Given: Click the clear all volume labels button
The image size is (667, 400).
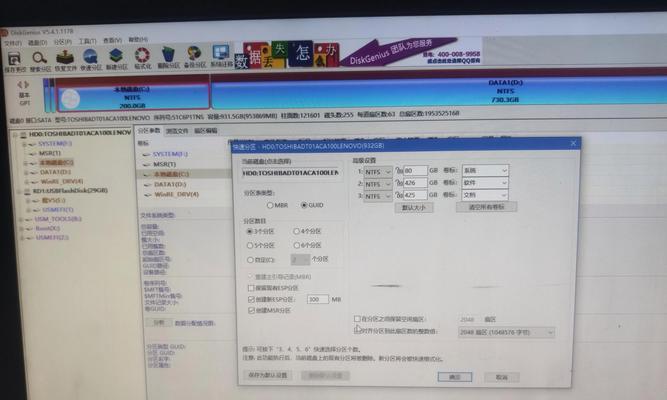Looking at the screenshot, I should 486,207.
